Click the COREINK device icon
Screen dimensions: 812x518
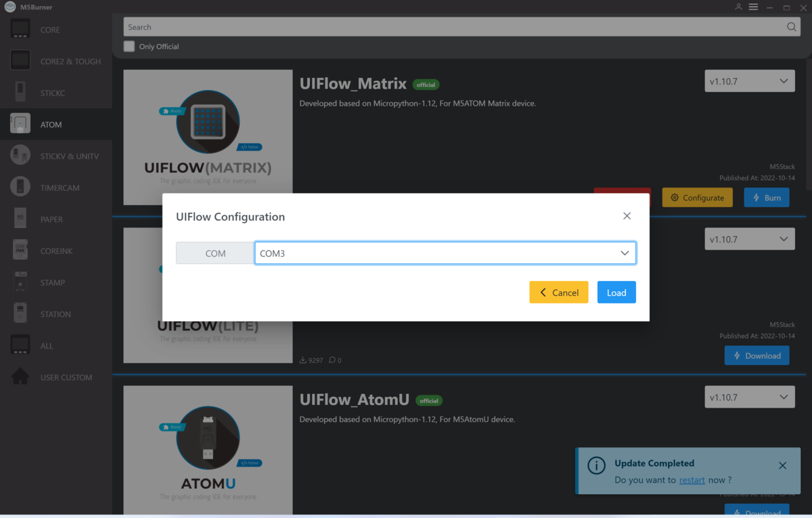[x=20, y=251]
